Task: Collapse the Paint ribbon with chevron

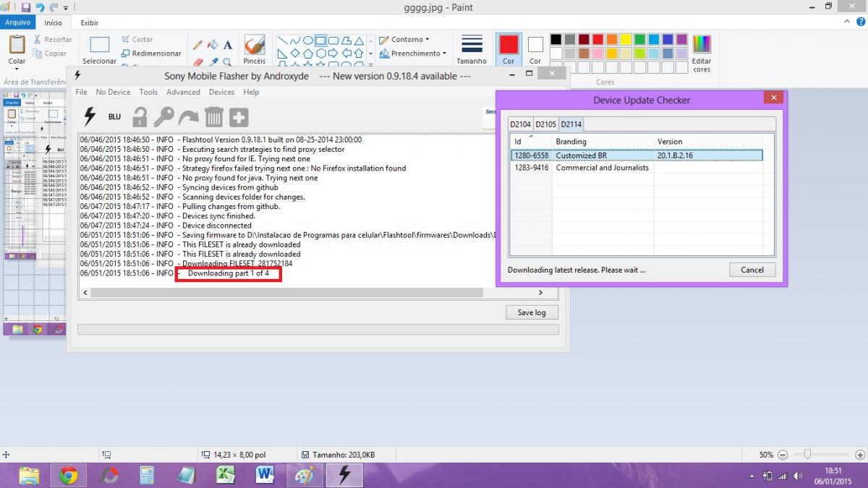Action: [x=848, y=22]
